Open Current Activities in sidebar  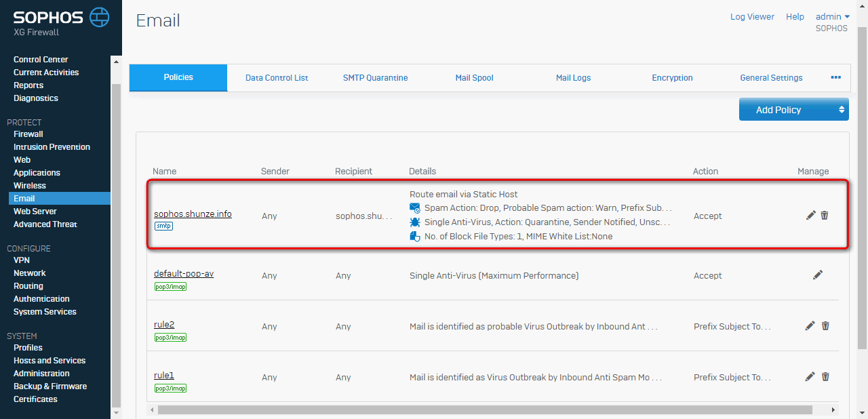46,73
